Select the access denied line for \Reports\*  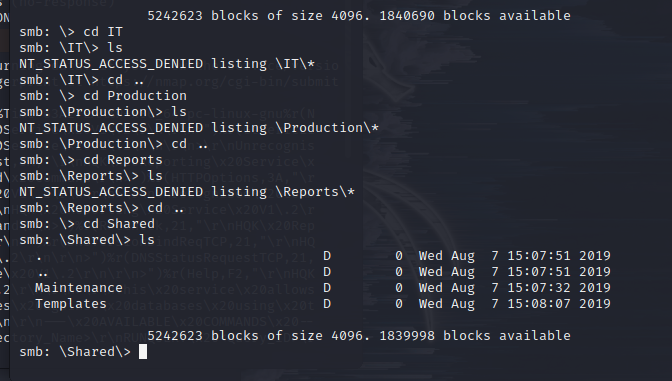pyautogui.click(x=187, y=192)
